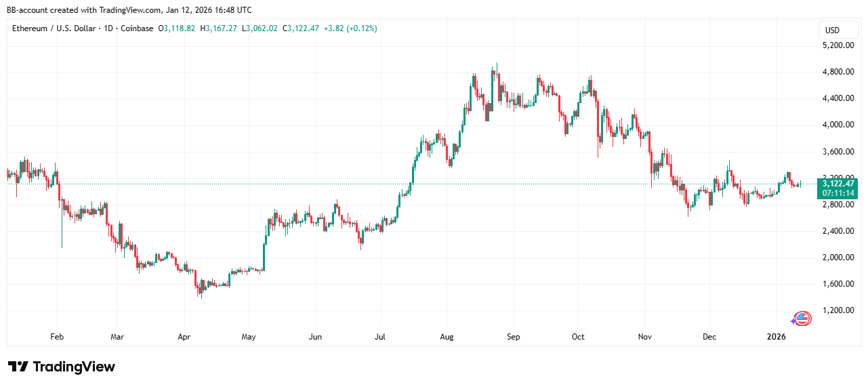868x387 pixels.
Task: Click the US flag economic events icon
Action: pos(802,318)
